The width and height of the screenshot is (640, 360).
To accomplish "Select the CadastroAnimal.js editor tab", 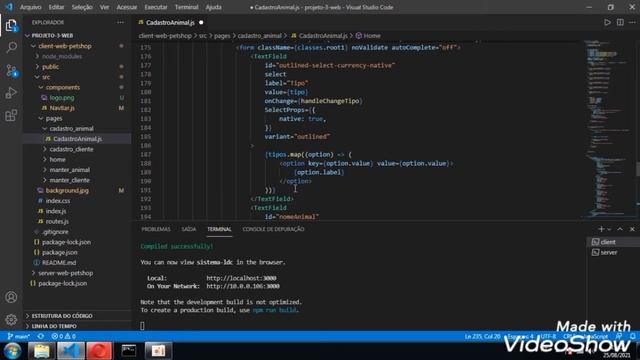I will (170, 22).
